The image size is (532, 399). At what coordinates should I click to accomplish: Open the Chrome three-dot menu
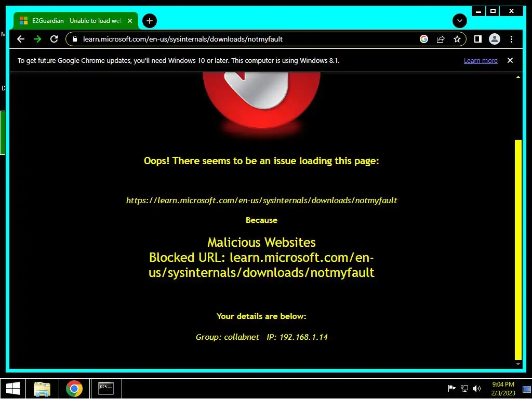[511, 39]
